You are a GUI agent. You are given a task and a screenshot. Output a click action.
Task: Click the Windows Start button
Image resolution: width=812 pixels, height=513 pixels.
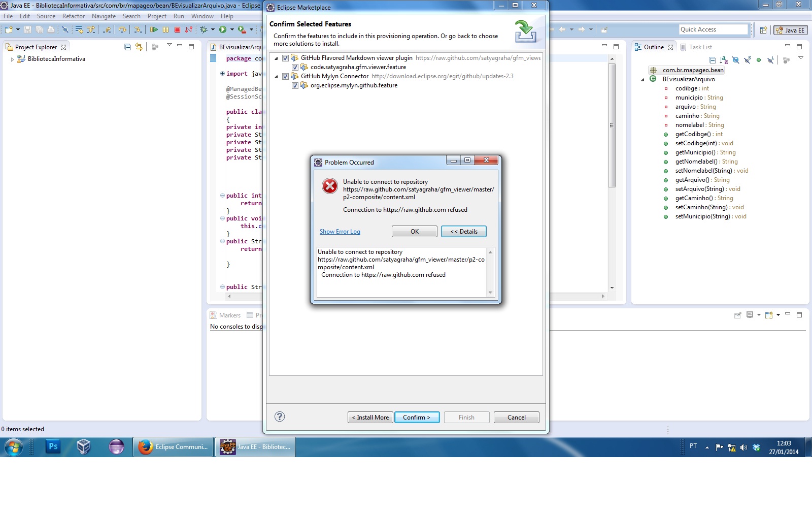point(14,447)
